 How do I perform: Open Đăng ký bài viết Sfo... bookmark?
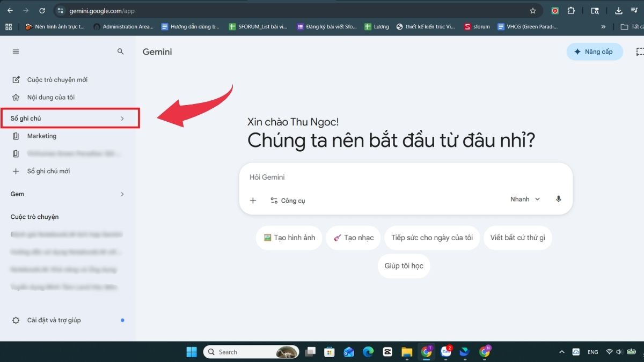(x=326, y=26)
